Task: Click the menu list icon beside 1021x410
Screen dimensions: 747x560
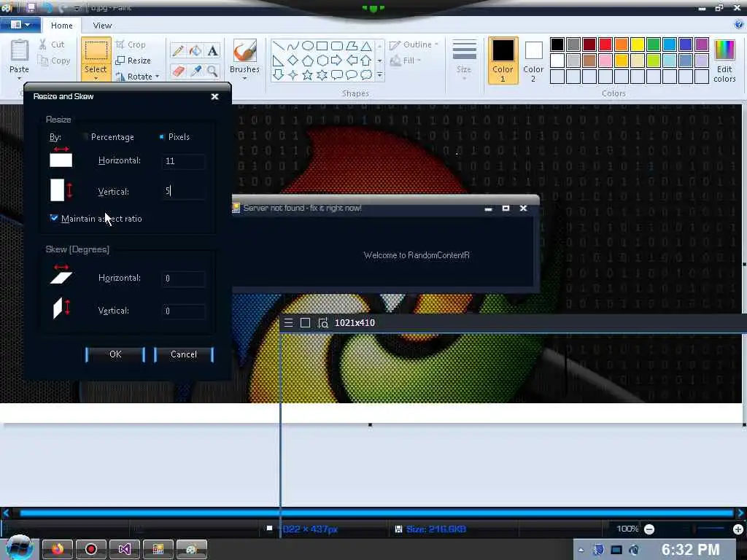Action: click(x=289, y=323)
